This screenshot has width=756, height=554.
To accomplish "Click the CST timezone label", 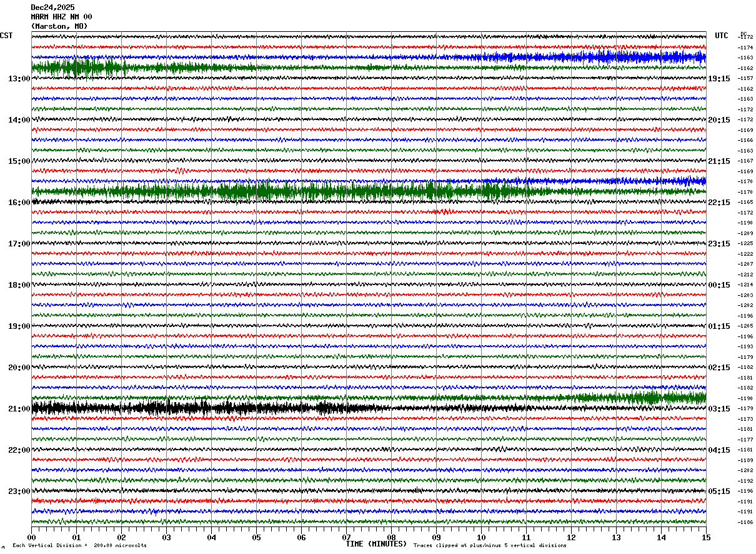I will tap(6, 36).
